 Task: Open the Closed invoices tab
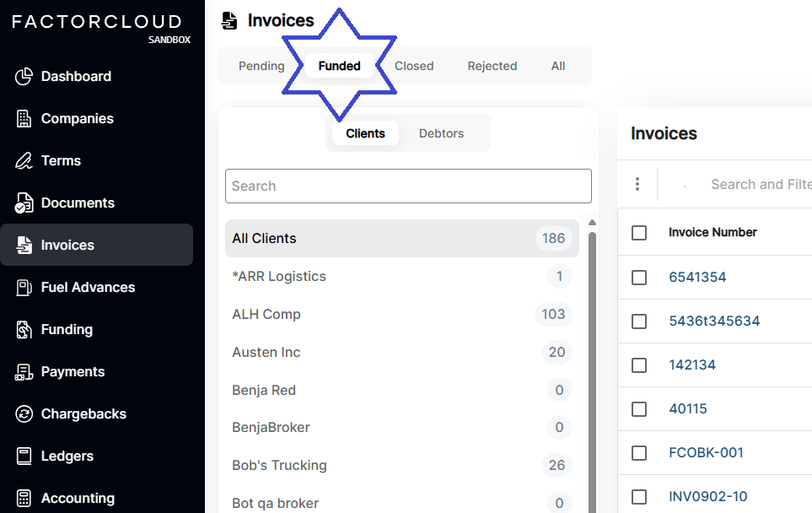(x=414, y=66)
